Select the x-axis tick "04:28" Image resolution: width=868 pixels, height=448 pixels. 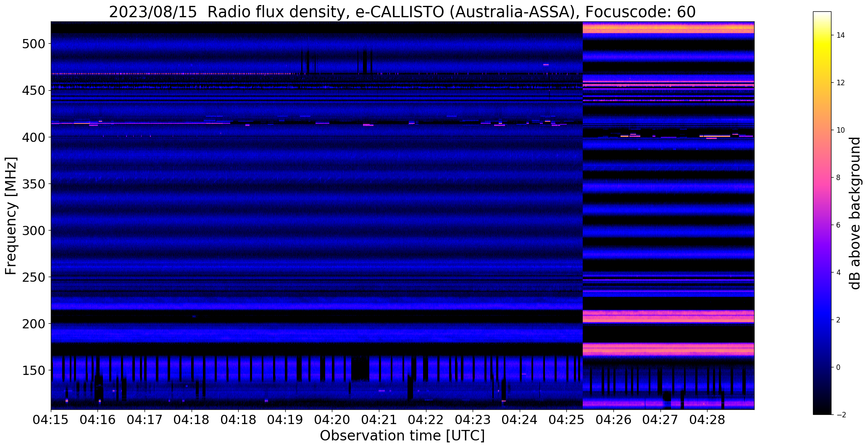[x=708, y=420]
